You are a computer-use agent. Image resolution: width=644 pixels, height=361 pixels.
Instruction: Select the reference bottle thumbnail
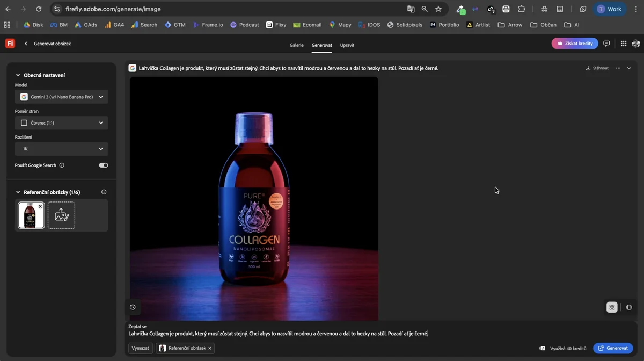point(31,215)
